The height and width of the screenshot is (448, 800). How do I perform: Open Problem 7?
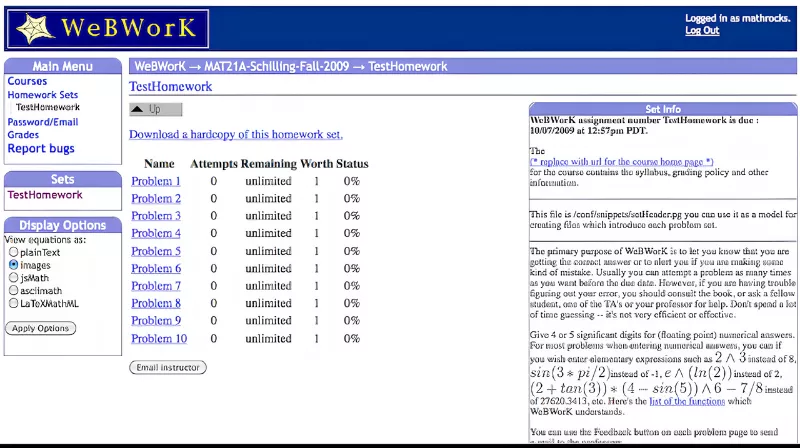click(156, 286)
